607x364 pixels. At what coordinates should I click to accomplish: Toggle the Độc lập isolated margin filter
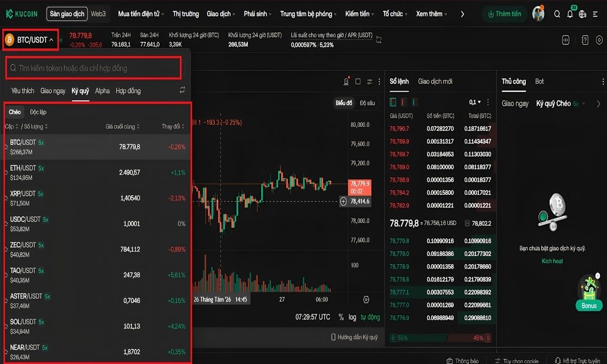point(38,112)
